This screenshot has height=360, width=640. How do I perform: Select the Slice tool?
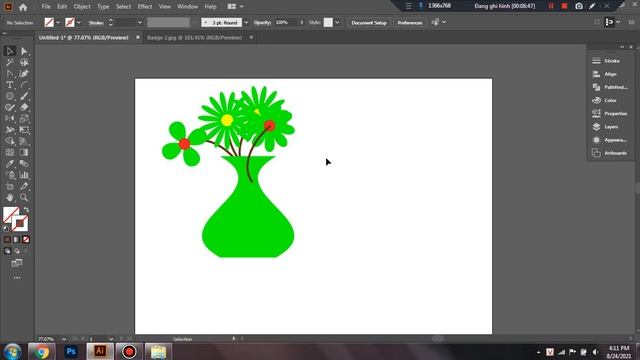point(24,187)
